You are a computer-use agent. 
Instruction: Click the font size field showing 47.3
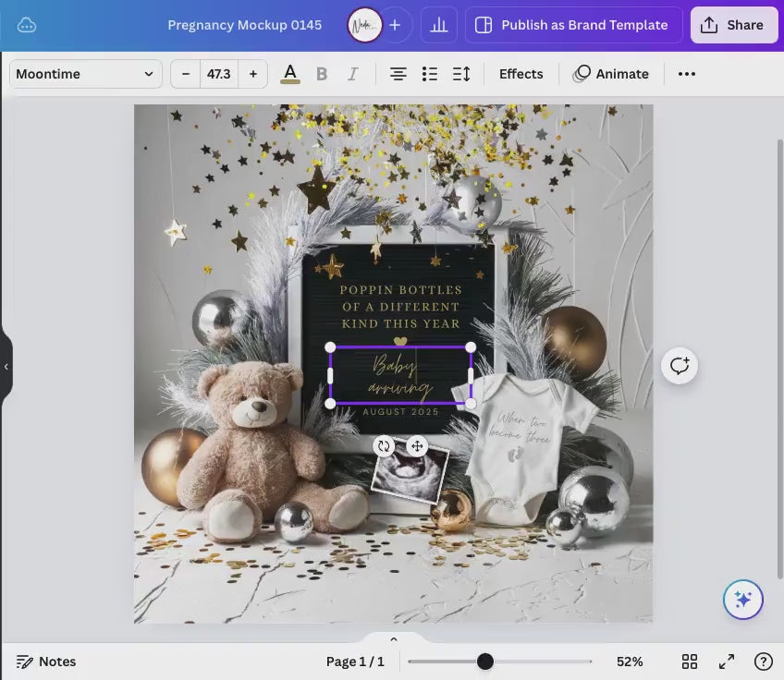pyautogui.click(x=219, y=74)
